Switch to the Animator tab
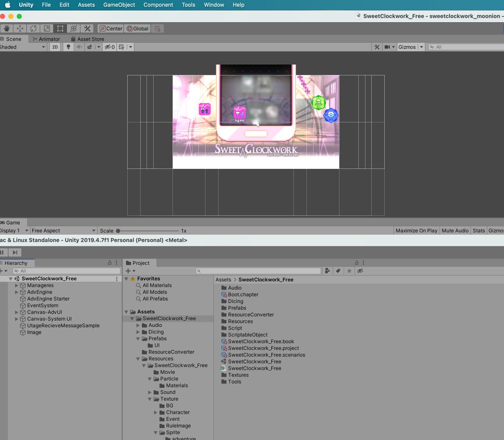This screenshot has width=504, height=440. coord(46,39)
